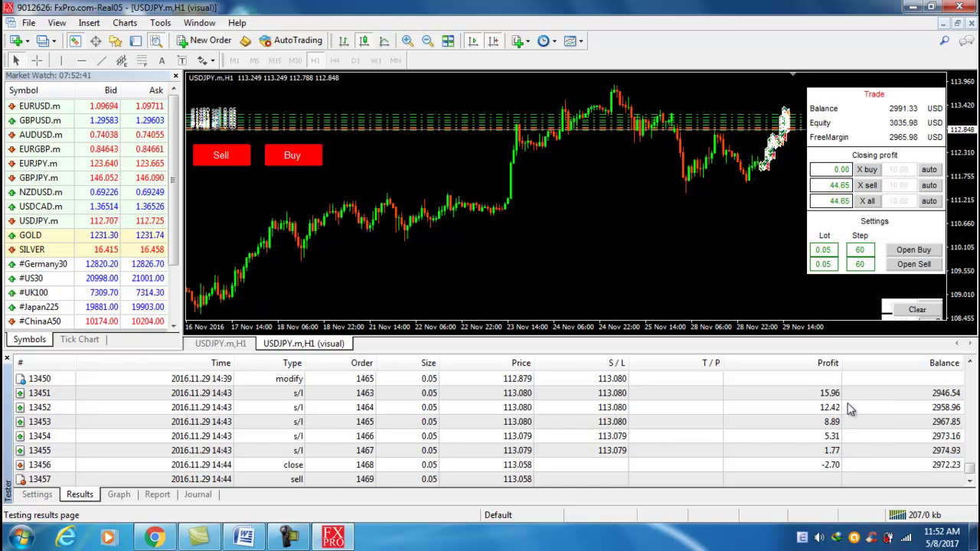980x551 pixels.
Task: Select the Fibonacci Retracement tool
Action: (141, 60)
